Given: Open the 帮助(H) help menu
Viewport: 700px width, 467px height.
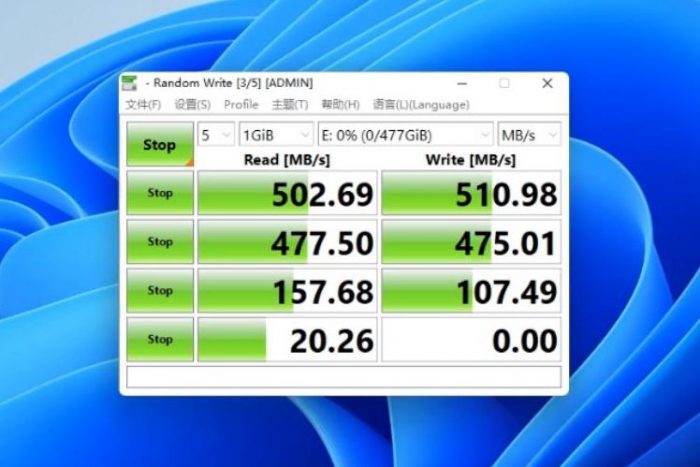Looking at the screenshot, I should pyautogui.click(x=340, y=104).
